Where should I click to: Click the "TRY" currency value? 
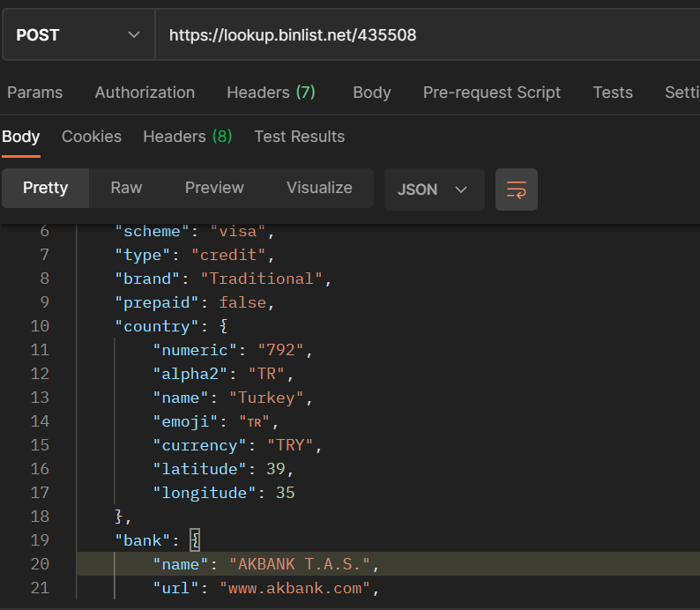pos(290,445)
